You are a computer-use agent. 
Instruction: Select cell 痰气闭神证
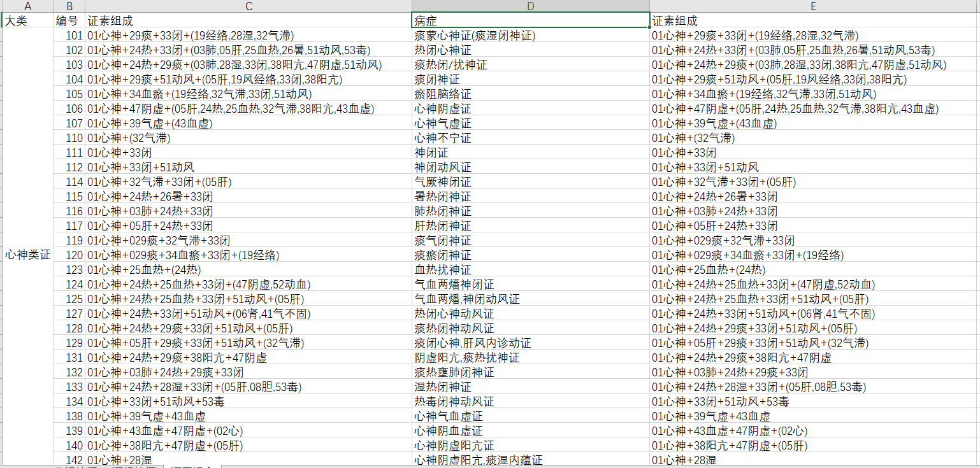click(531, 241)
